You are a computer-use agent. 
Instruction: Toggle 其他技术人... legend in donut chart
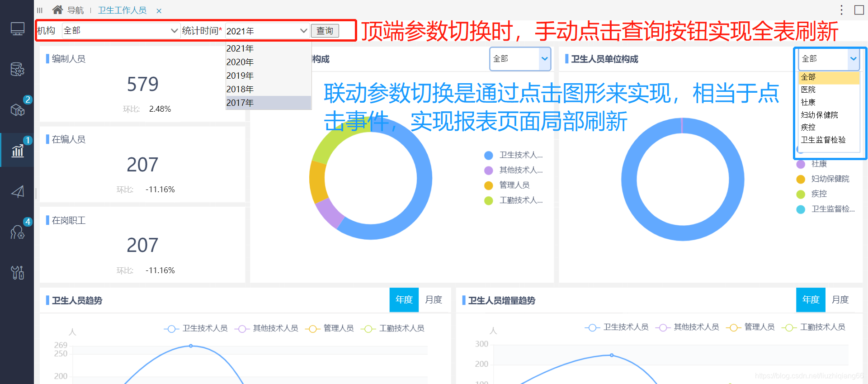pos(514,170)
